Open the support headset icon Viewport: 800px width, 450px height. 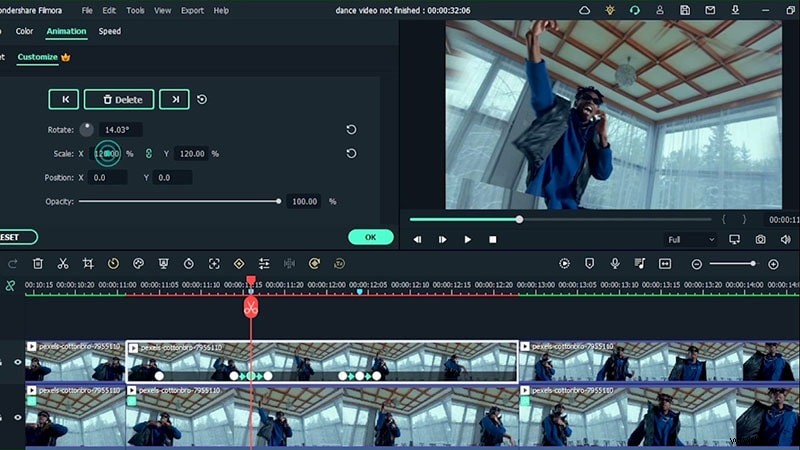coord(635,10)
